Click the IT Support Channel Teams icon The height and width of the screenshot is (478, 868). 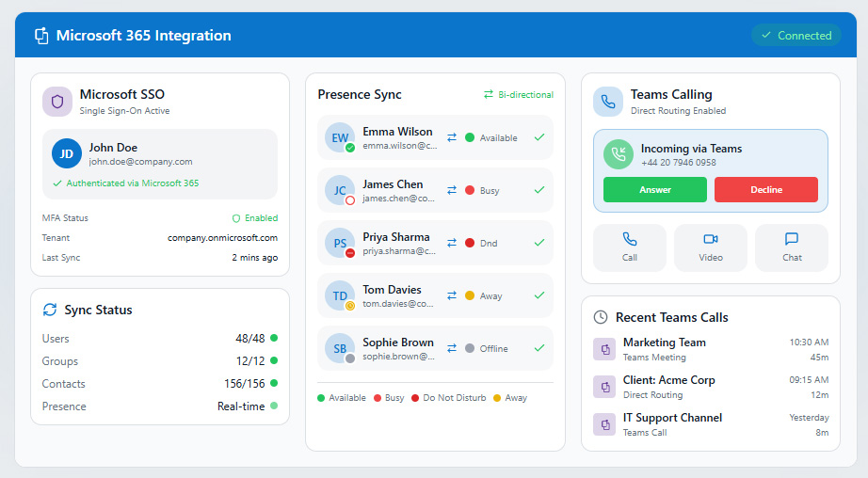(x=604, y=424)
